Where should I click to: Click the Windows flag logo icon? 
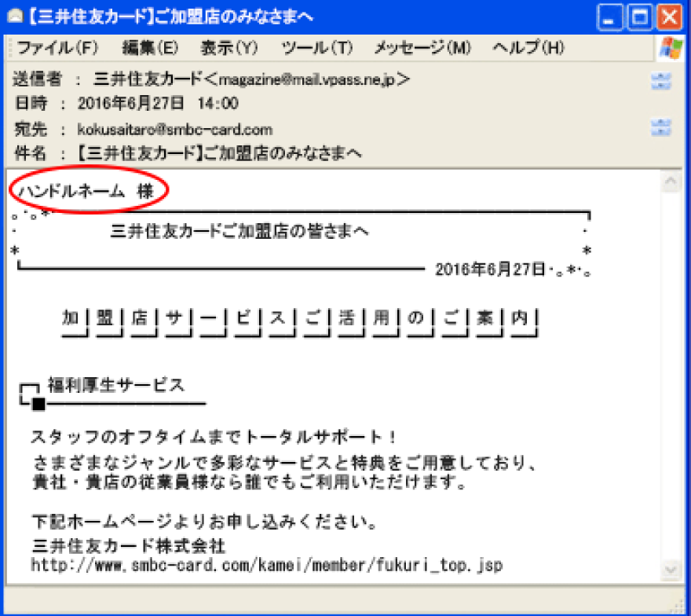(x=671, y=48)
